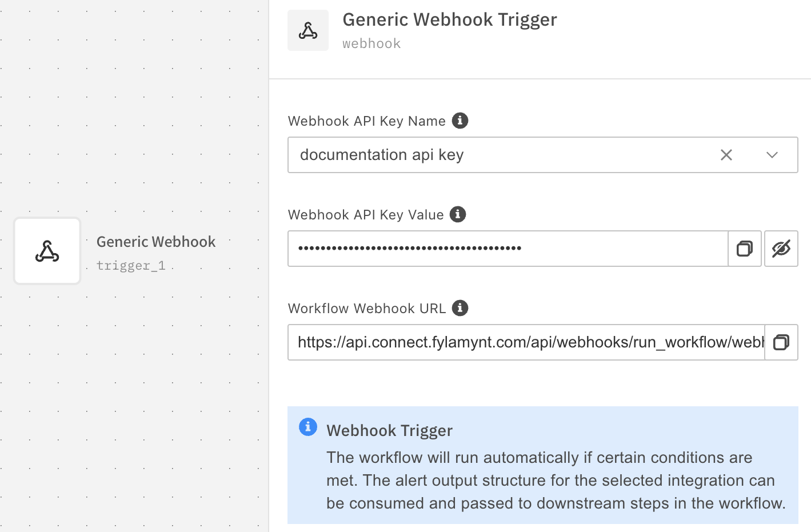Open the documentation api key combo box
The width and height of the screenshot is (811, 532).
(x=492, y=155)
